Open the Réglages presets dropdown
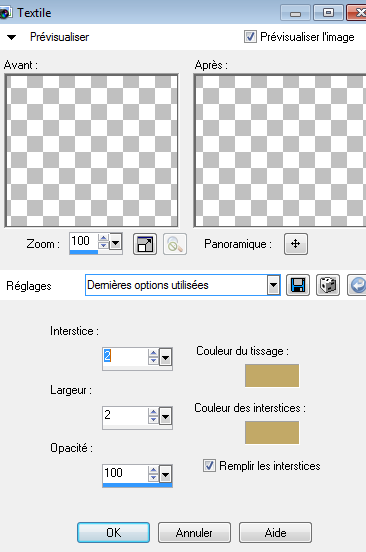The width and height of the screenshot is (366, 552). [x=273, y=285]
